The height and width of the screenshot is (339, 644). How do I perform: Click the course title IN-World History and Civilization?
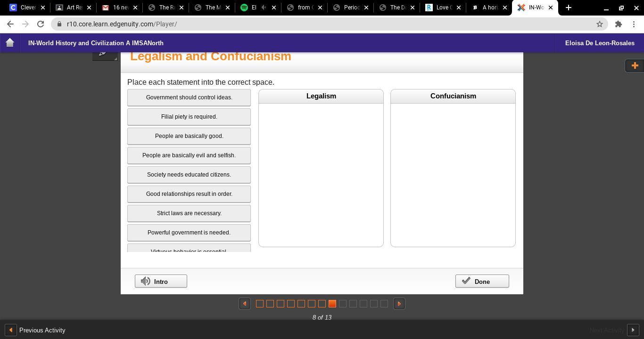[96, 43]
